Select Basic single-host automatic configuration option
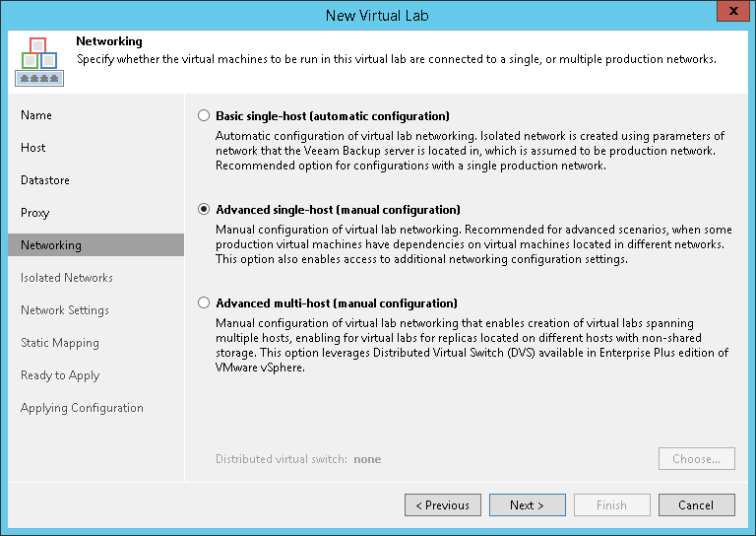The width and height of the screenshot is (756, 536). (x=204, y=116)
